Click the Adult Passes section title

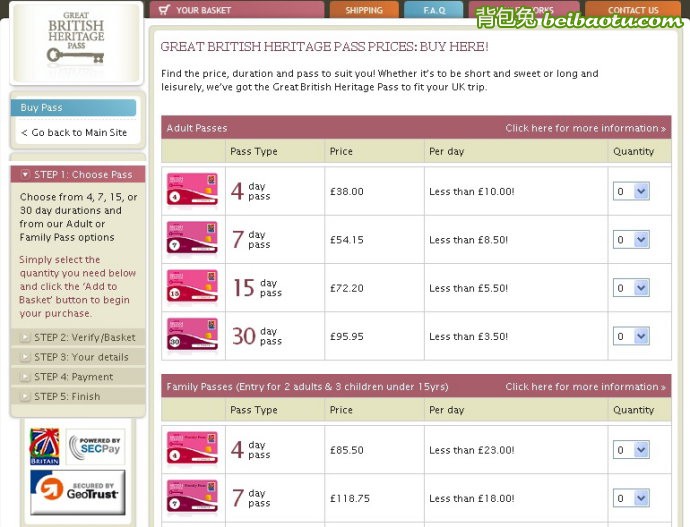pos(197,128)
